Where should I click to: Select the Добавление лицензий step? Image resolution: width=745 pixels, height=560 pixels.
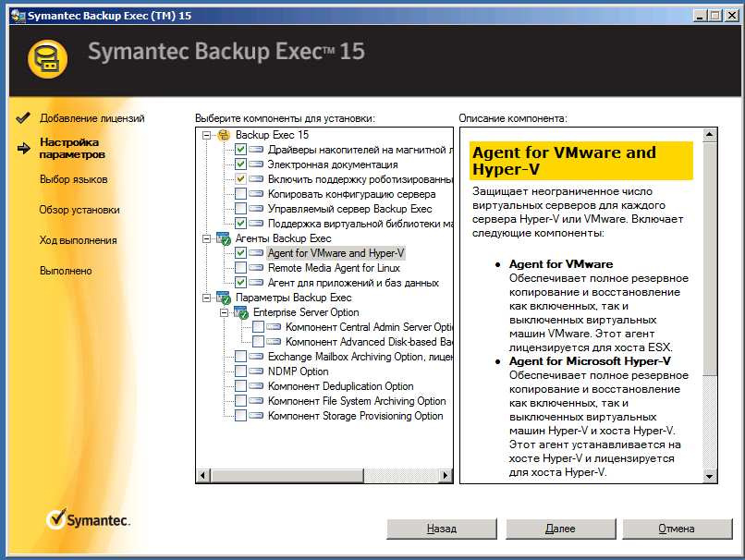pyautogui.click(x=92, y=118)
